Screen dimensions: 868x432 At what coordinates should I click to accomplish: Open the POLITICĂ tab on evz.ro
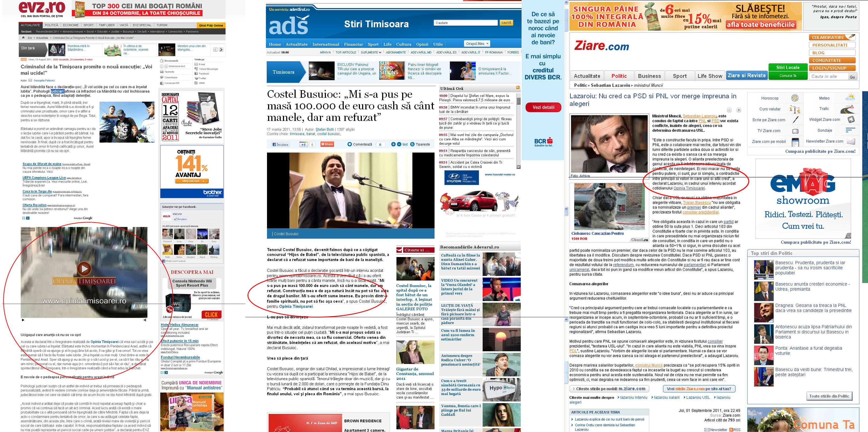click(52, 25)
